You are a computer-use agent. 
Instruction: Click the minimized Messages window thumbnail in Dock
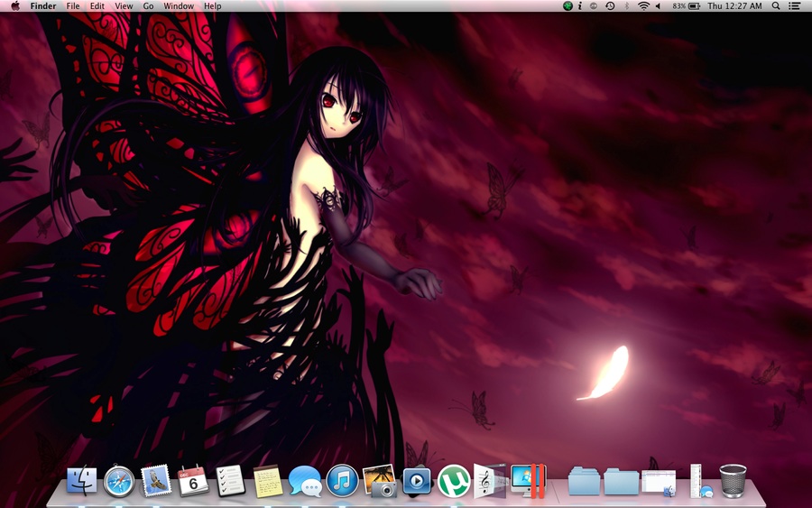pos(701,481)
